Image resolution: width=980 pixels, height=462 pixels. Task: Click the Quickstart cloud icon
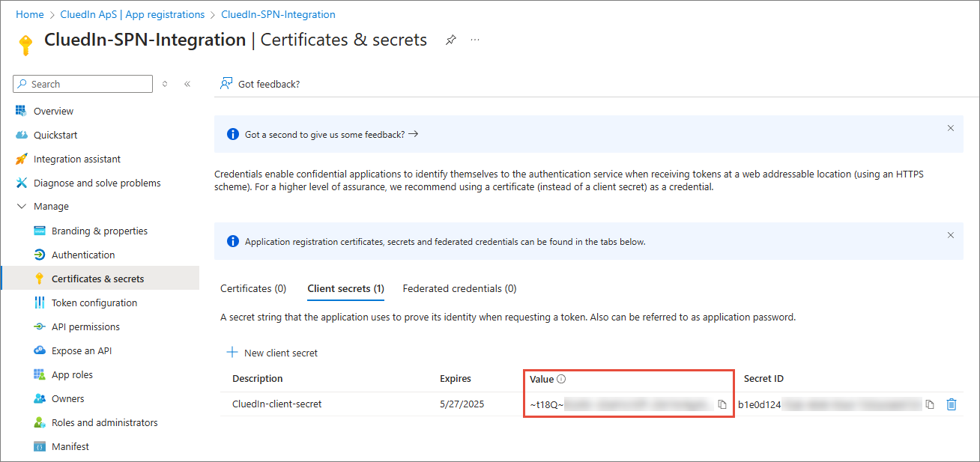(x=21, y=135)
